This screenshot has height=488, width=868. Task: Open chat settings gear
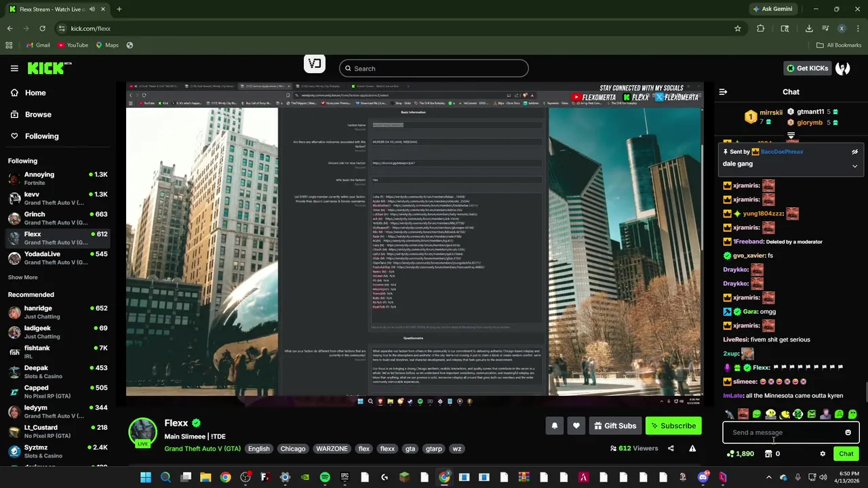tap(823, 454)
